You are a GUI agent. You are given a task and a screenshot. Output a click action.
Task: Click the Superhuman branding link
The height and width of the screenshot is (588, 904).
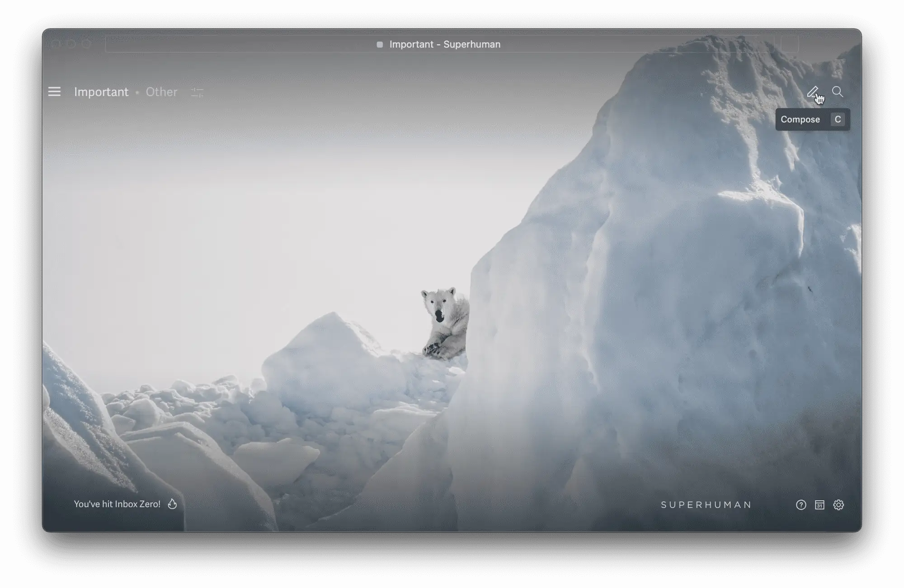point(706,504)
